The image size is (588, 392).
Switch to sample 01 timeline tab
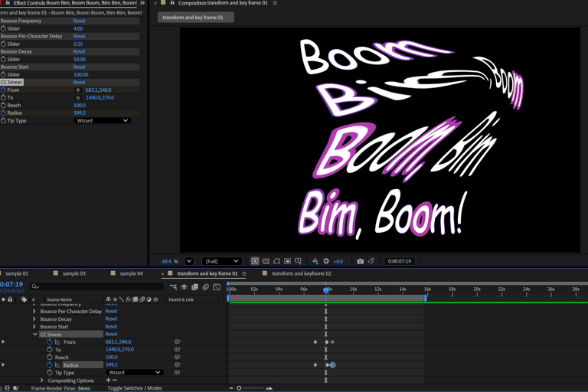click(x=17, y=273)
